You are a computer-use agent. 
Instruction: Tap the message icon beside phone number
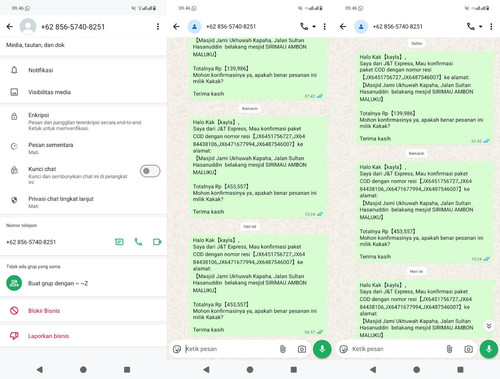119,242
